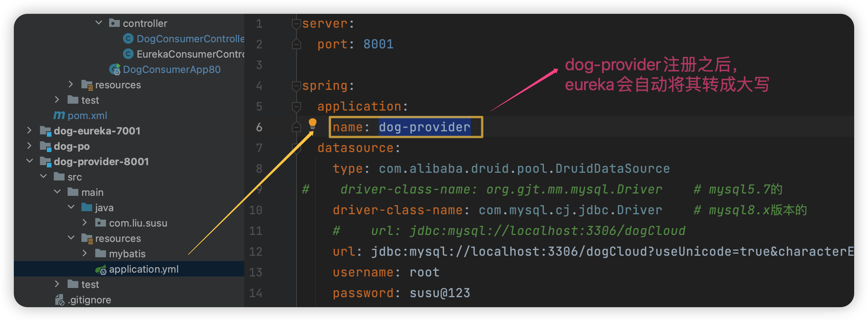Select DogConsumerController in project tree

click(x=190, y=39)
